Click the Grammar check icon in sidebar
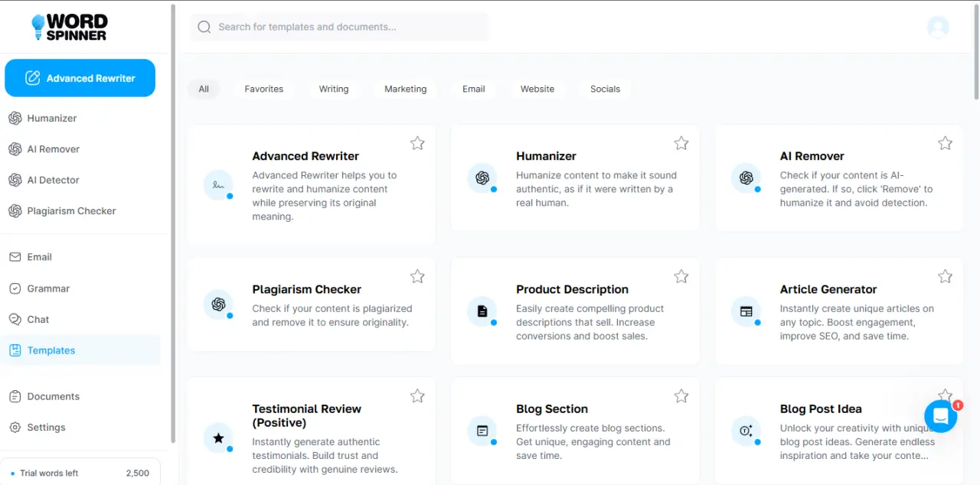Image resolution: width=980 pixels, height=485 pixels. pos(15,288)
